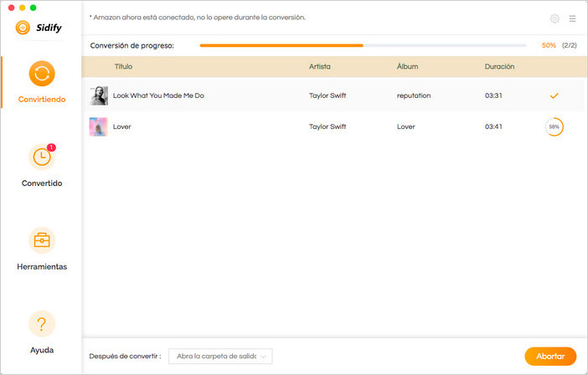The image size is (588, 375).
Task: Click the reputation album cover thumbnail
Action: (x=99, y=95)
